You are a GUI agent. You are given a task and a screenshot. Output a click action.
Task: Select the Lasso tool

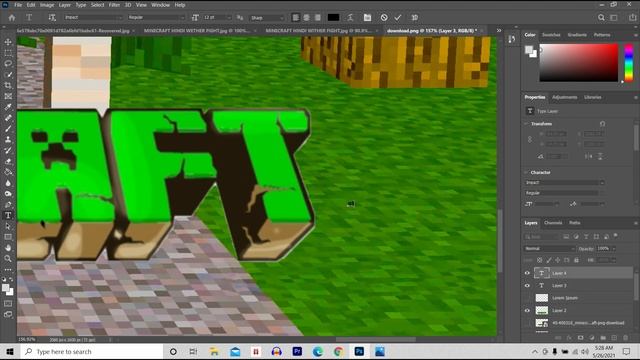tap(8, 64)
